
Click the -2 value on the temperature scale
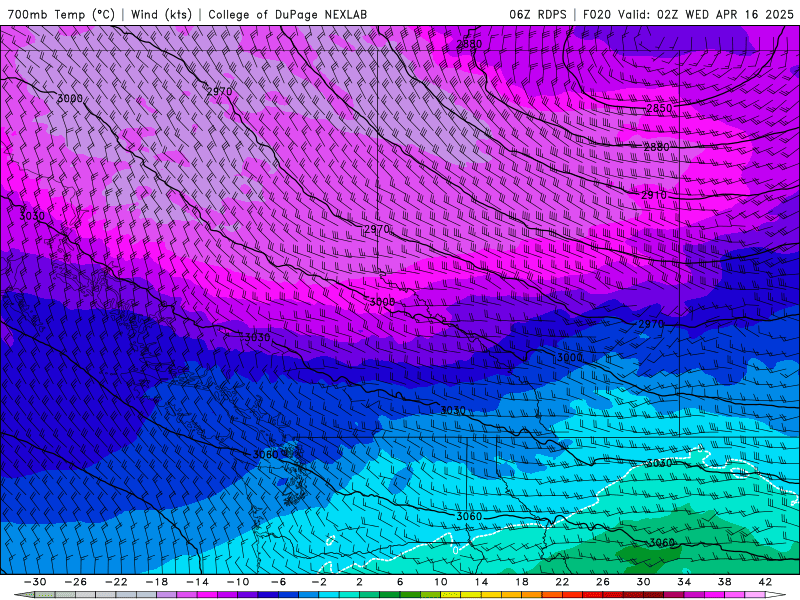[319, 582]
